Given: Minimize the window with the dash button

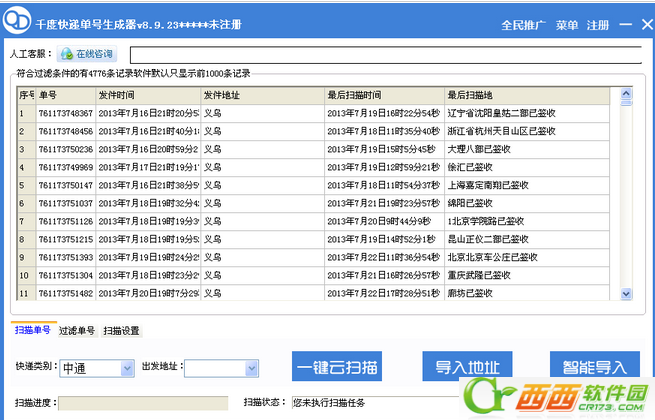Looking at the screenshot, I should pos(625,25).
